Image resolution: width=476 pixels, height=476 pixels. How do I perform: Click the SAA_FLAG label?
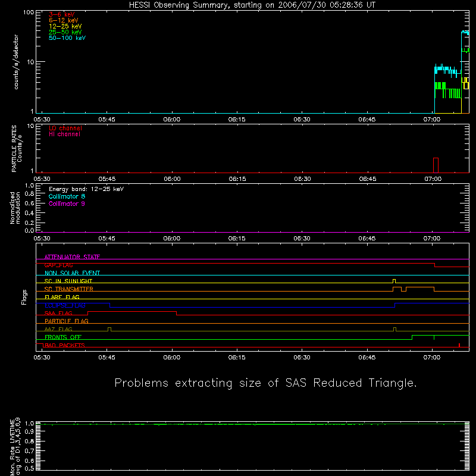point(58,313)
